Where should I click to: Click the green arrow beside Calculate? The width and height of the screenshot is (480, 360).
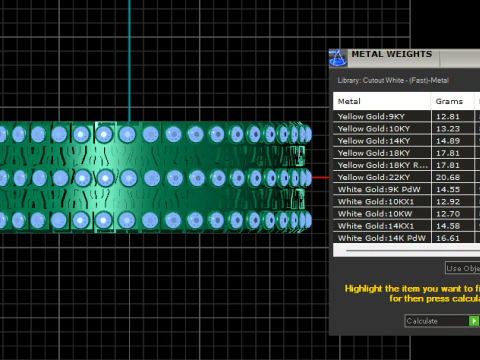tap(474, 321)
